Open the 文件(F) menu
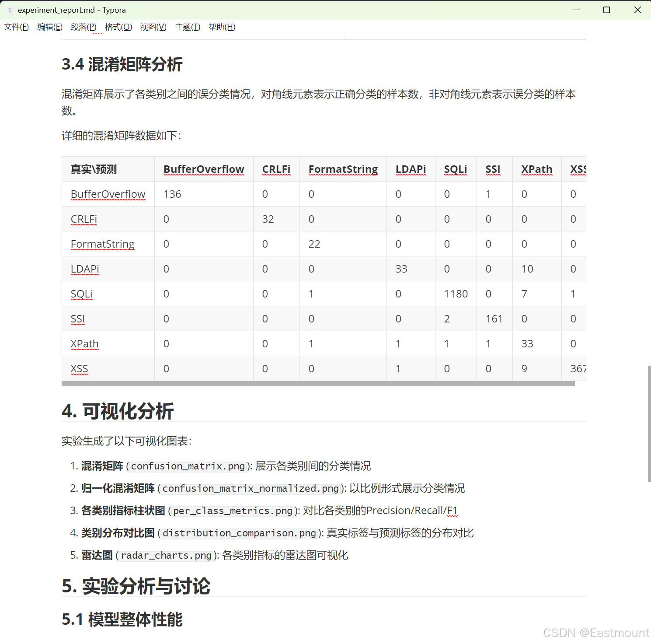The width and height of the screenshot is (651, 644). pos(16,27)
